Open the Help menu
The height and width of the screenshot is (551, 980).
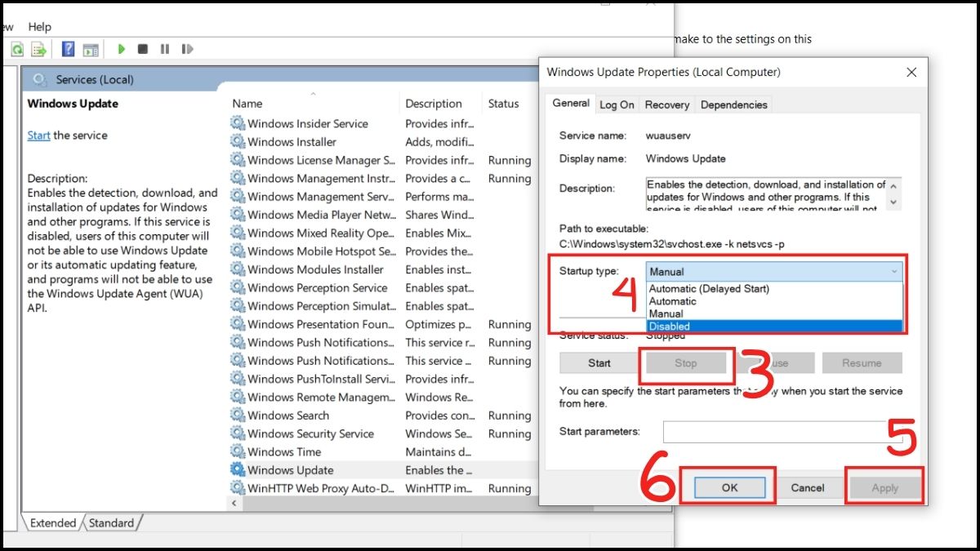pos(39,26)
